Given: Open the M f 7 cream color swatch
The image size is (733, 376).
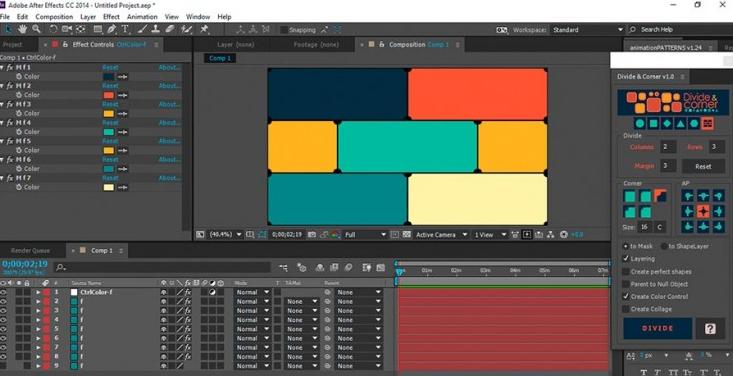Looking at the screenshot, I should tap(108, 187).
